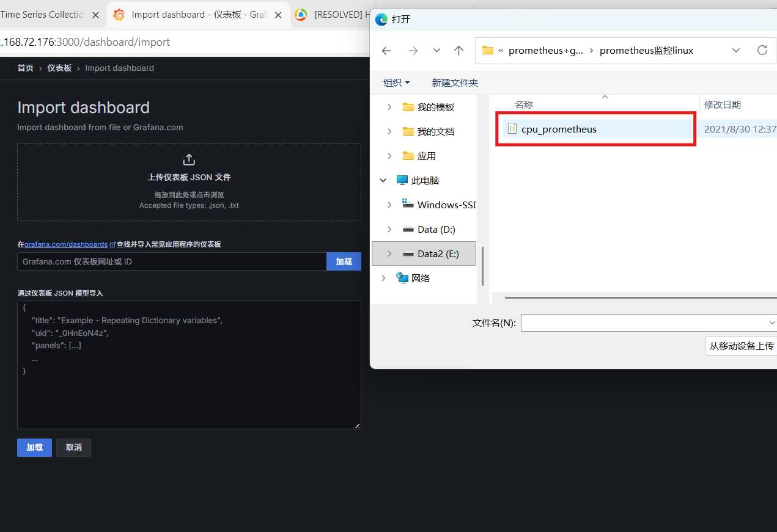
Task: Click 2021/8/30 12:37 modified date
Action: [740, 129]
